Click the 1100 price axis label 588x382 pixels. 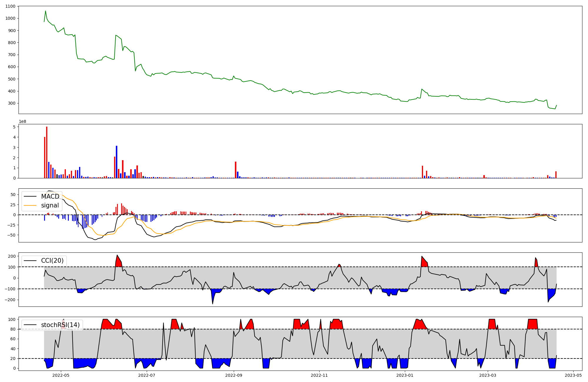point(11,6)
